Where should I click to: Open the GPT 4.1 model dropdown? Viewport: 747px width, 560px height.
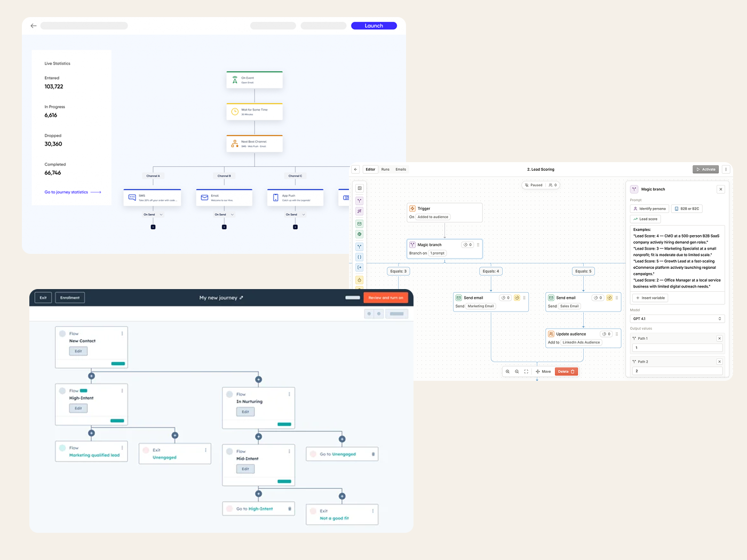(677, 319)
